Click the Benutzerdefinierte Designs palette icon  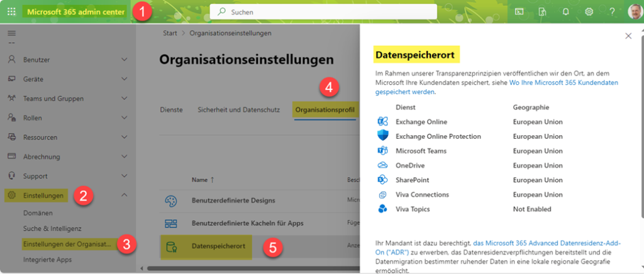click(170, 200)
